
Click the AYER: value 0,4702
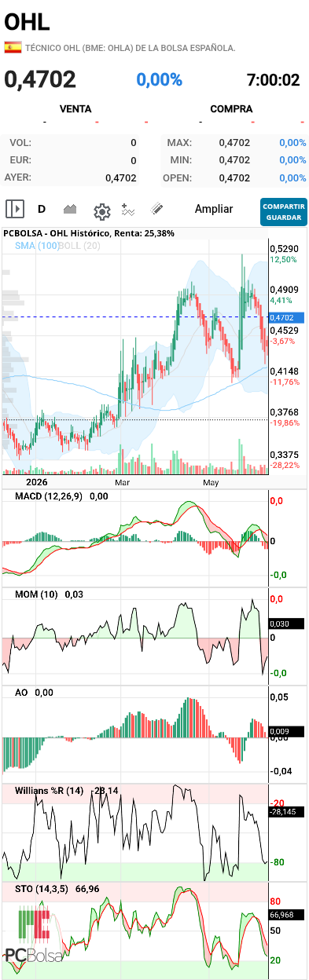click(121, 177)
